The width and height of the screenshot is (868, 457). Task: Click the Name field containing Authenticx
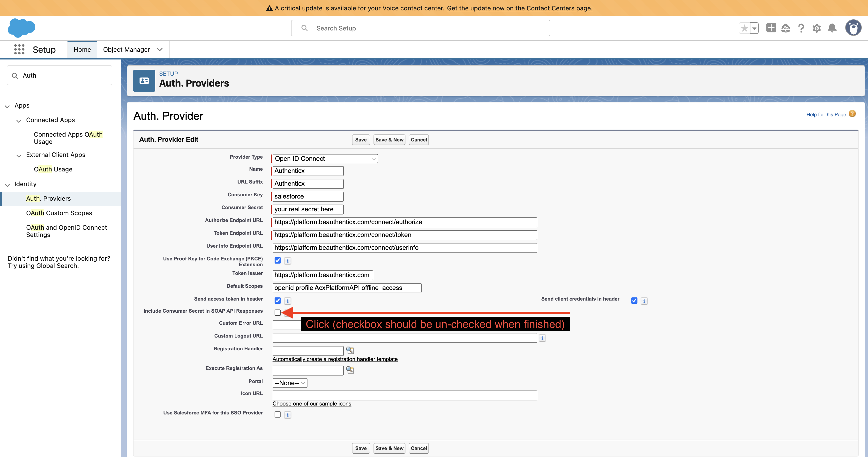click(308, 171)
